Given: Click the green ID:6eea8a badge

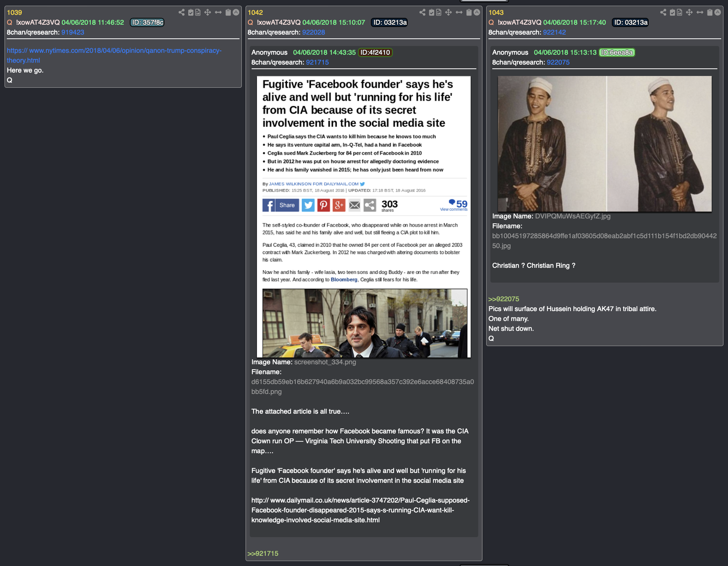Looking at the screenshot, I should point(617,52).
